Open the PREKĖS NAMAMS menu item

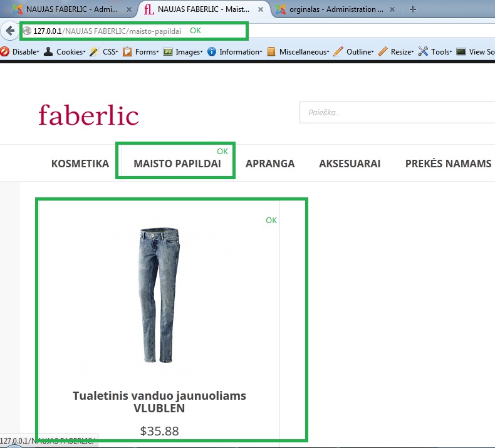[448, 164]
